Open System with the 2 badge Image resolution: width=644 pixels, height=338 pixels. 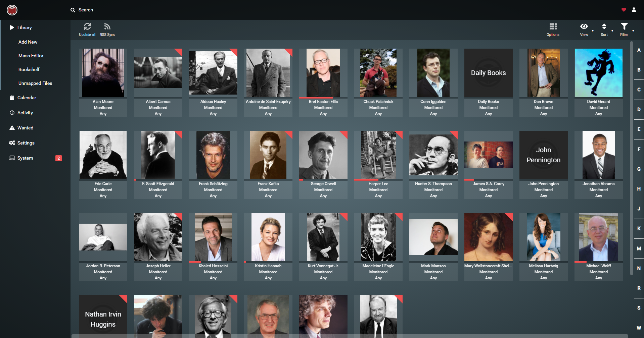point(25,158)
